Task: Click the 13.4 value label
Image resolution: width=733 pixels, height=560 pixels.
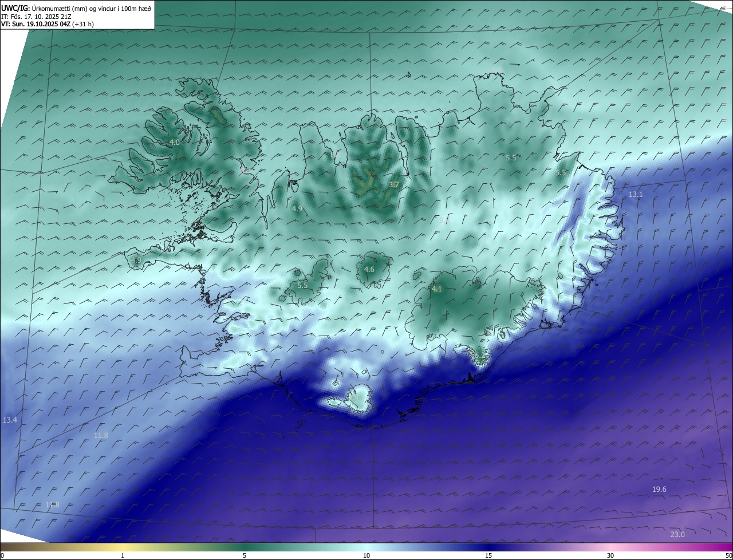Action: [10, 420]
